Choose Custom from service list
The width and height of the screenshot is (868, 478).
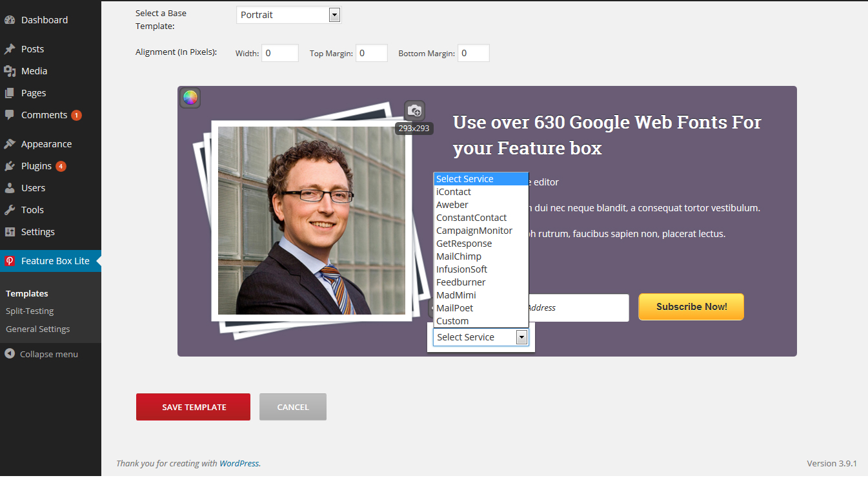481,321
